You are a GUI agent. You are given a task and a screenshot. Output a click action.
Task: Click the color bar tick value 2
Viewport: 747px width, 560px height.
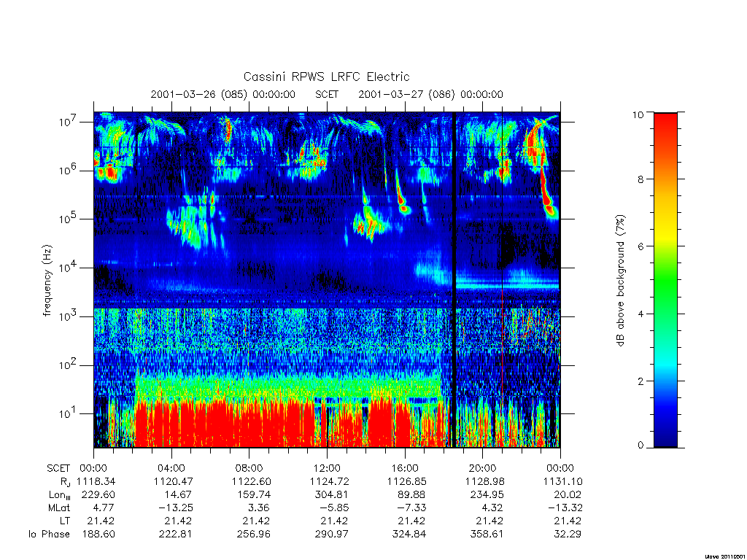640,381
